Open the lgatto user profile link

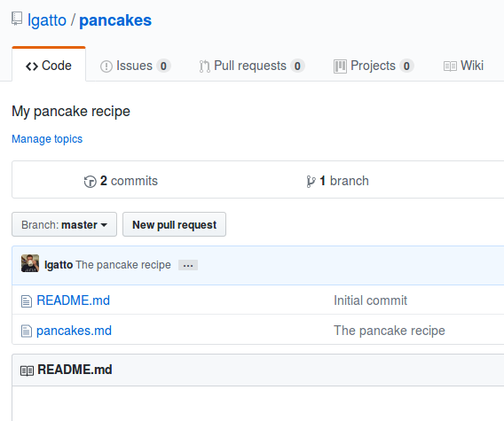[47, 20]
